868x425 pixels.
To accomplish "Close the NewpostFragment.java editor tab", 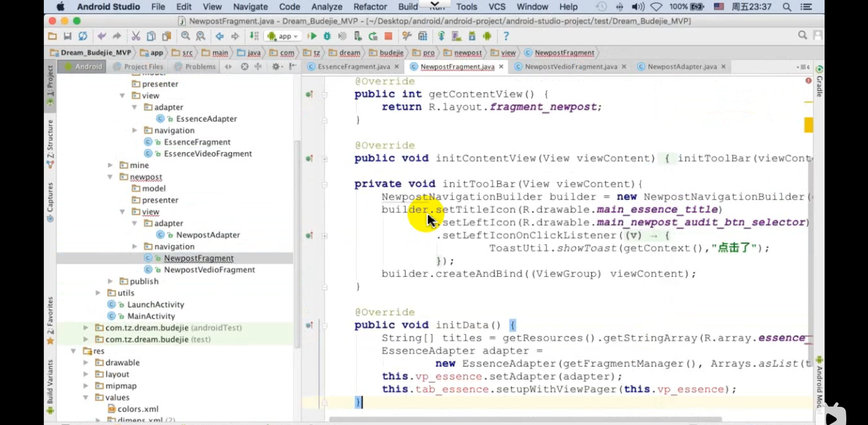I will point(501,67).
